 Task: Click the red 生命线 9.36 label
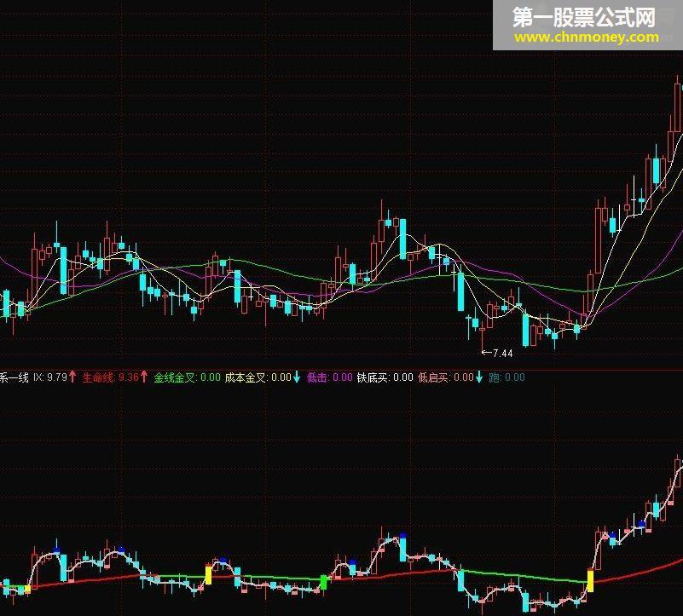click(111, 377)
